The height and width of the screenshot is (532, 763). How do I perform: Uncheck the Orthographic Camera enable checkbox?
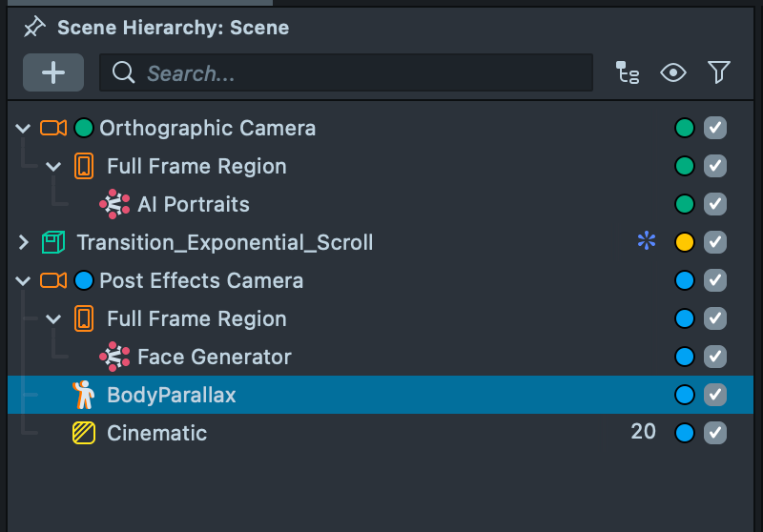click(714, 128)
